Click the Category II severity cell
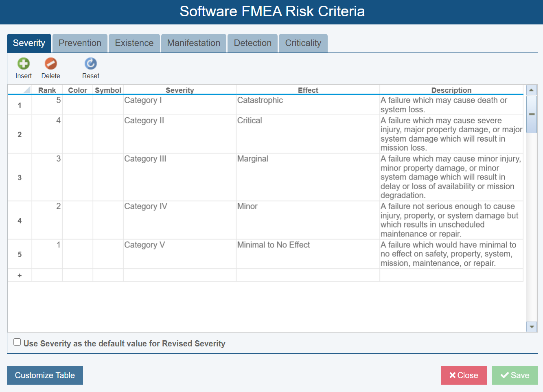 [x=180, y=134]
